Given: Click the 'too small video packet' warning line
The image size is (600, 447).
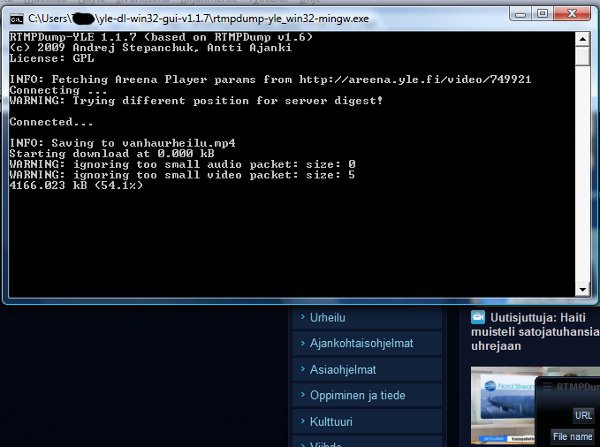Looking at the screenshot, I should (x=183, y=175).
